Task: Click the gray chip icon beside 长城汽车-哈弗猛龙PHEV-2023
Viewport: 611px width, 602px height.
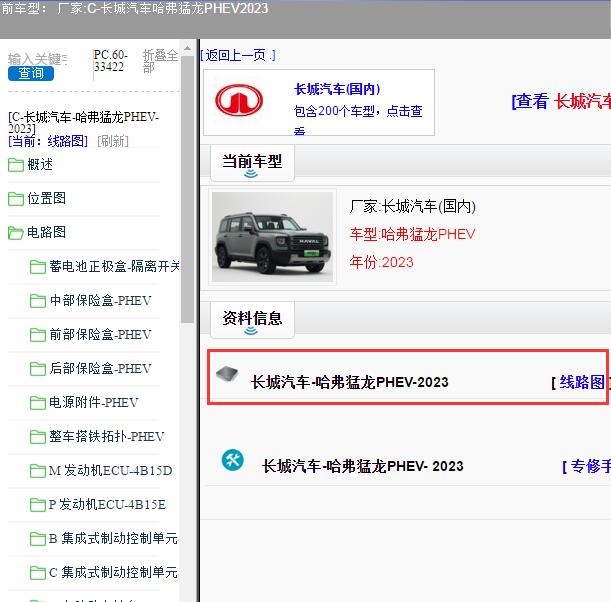Action: (x=227, y=374)
